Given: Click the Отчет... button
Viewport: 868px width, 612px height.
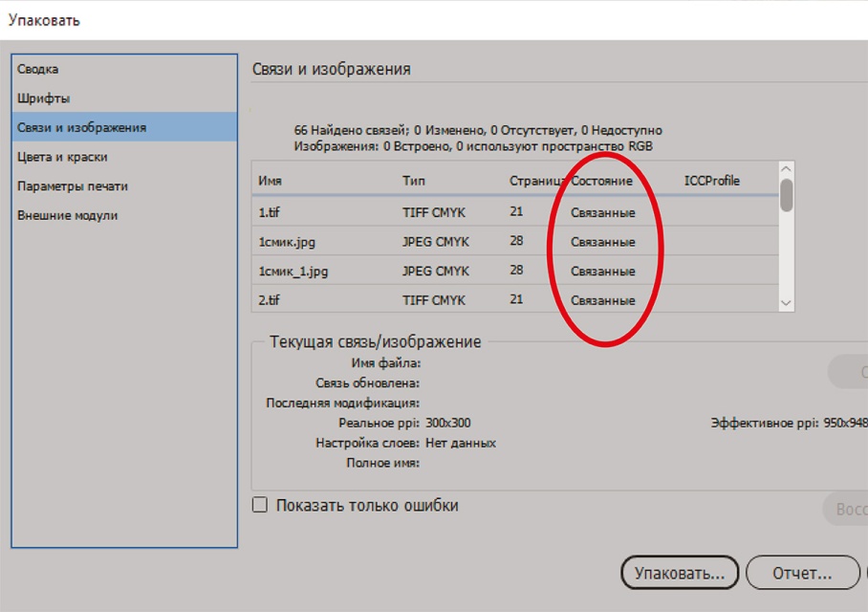Looking at the screenshot, I should tap(802, 573).
